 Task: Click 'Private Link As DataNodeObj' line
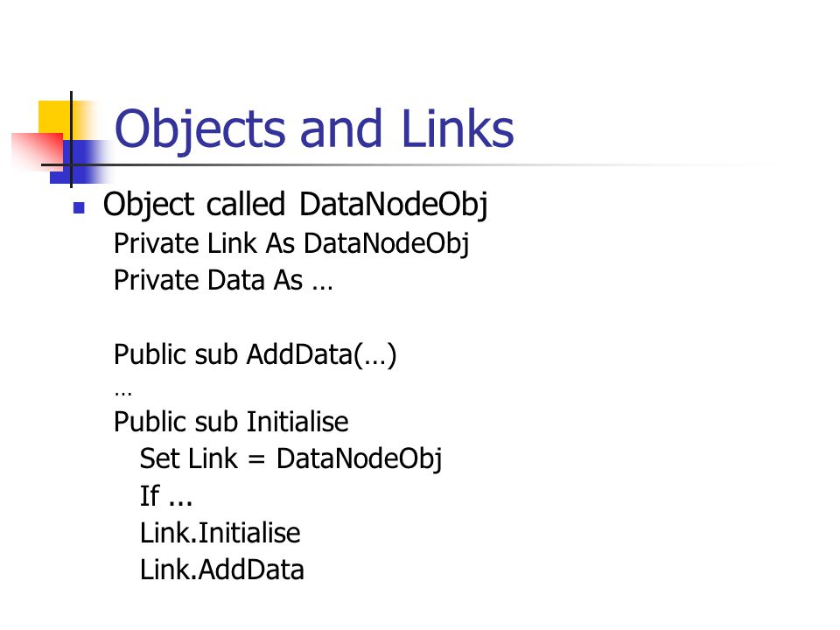[291, 244]
